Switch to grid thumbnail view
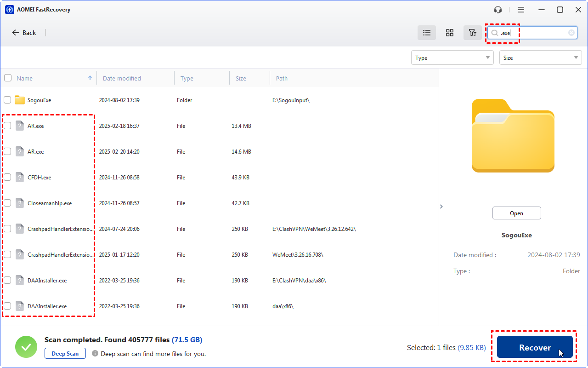This screenshot has height=368, width=588. pos(450,33)
